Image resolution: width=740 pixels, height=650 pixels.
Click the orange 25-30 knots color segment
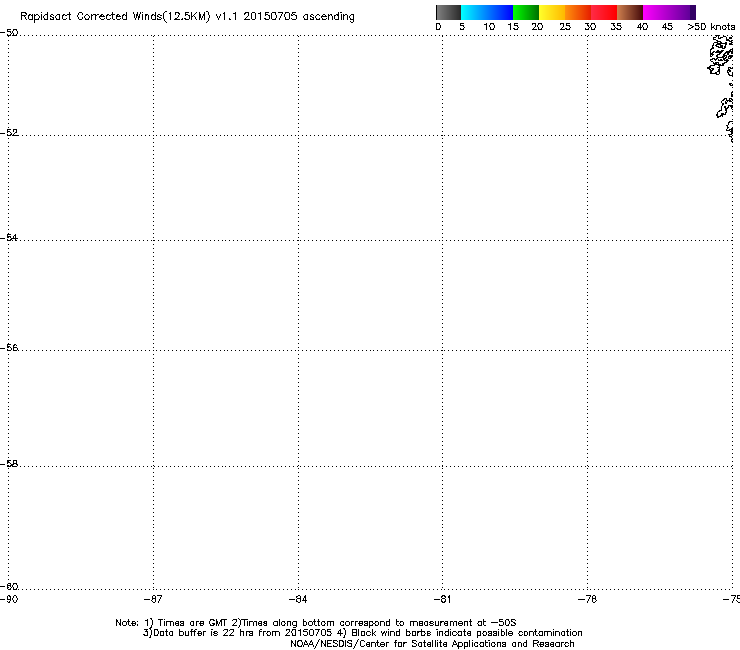click(x=578, y=12)
